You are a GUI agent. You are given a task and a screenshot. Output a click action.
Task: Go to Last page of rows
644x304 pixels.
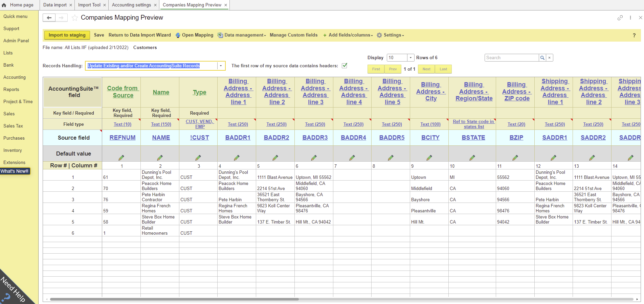point(443,69)
